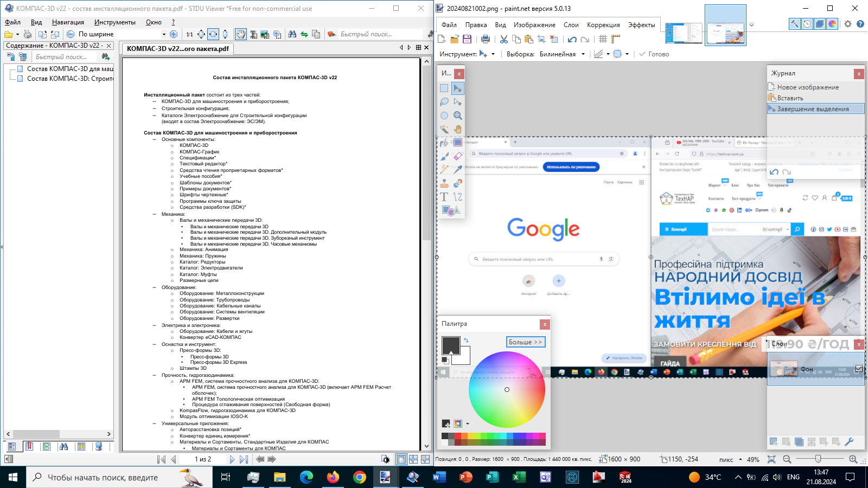Click the Hand tool in STDU Viewer toolbar
Image resolution: width=868 pixels, height=488 pixels.
click(x=241, y=34)
